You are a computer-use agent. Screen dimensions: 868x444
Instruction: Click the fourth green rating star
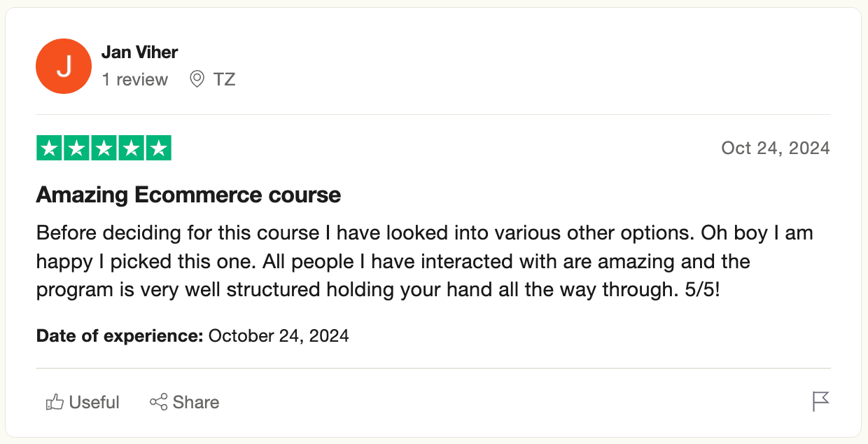pos(132,148)
